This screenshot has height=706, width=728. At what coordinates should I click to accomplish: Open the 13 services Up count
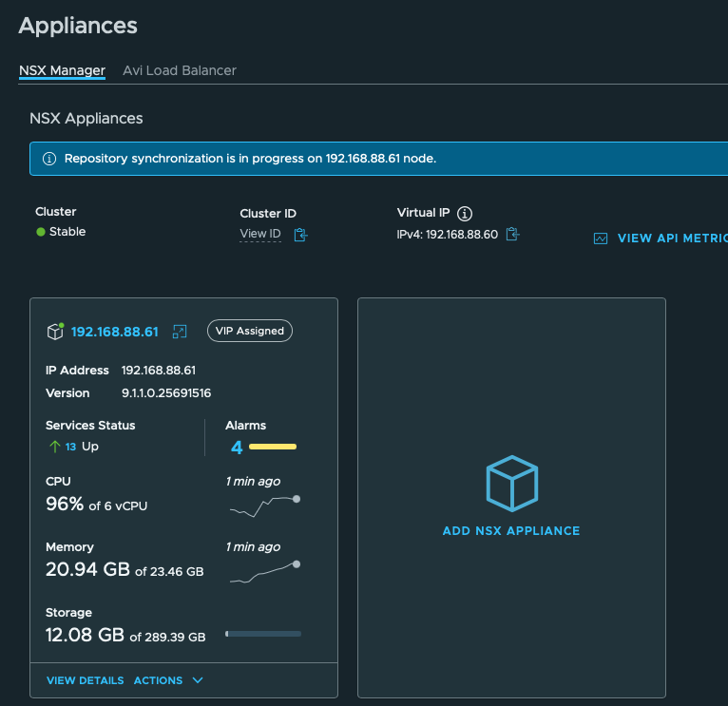[70, 447]
